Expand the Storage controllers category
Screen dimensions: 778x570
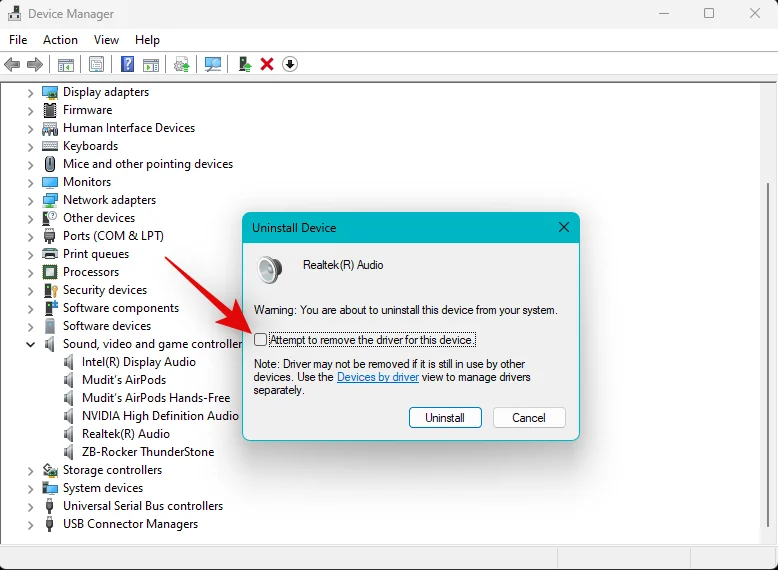click(x=30, y=470)
